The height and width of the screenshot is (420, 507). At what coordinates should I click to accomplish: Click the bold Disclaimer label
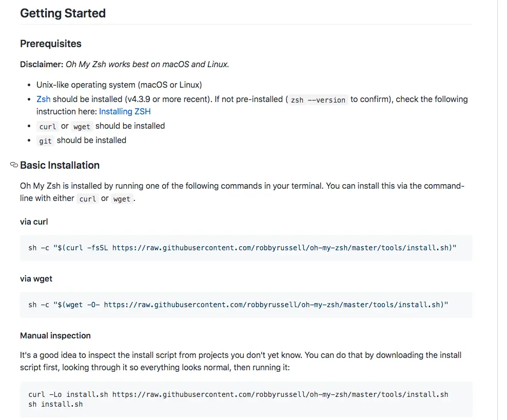[41, 64]
